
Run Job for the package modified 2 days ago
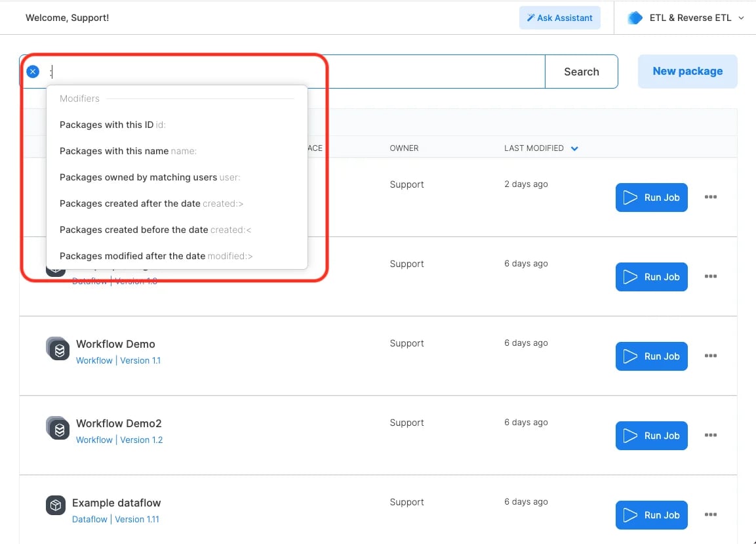pyautogui.click(x=651, y=198)
